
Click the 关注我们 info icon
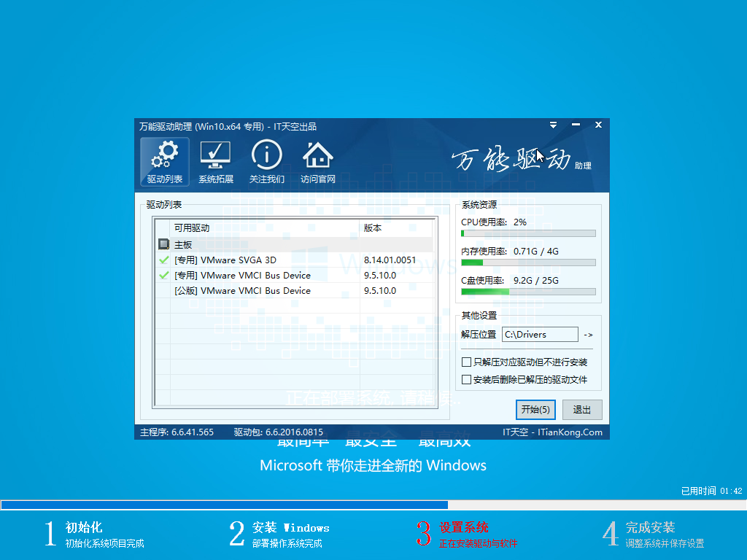pyautogui.click(x=266, y=155)
